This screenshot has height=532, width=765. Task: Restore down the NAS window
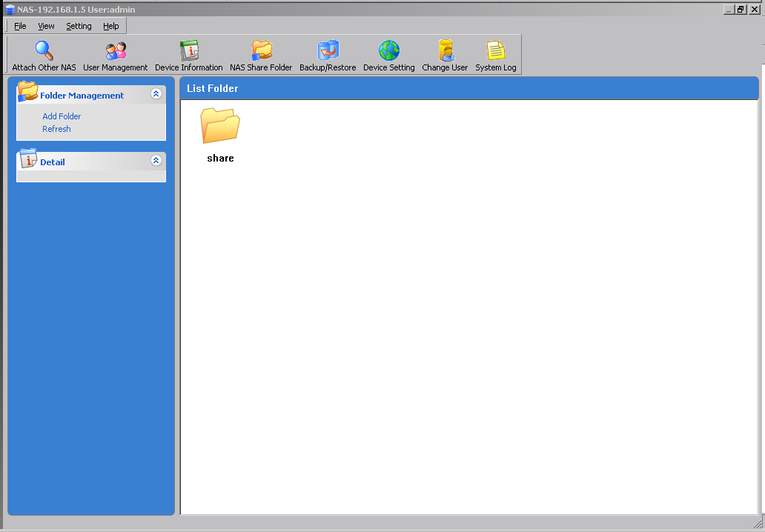click(741, 10)
